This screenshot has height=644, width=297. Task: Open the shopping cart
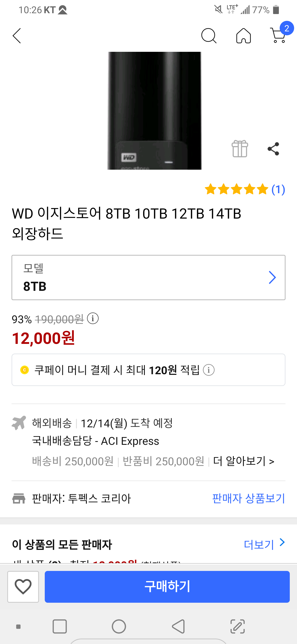[x=278, y=36]
